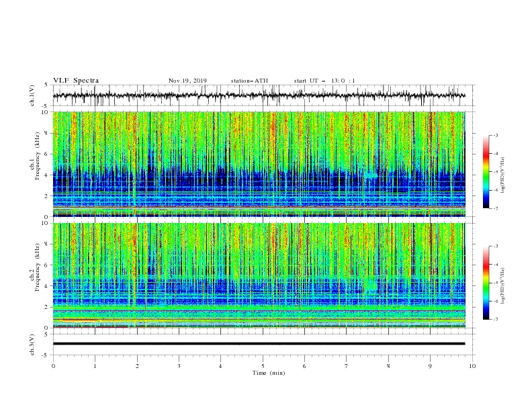Image resolution: width=532 pixels, height=411 pixels.
Task: Select the ch.1 "Frequency (kHz)" axis label
Action: (x=38, y=156)
